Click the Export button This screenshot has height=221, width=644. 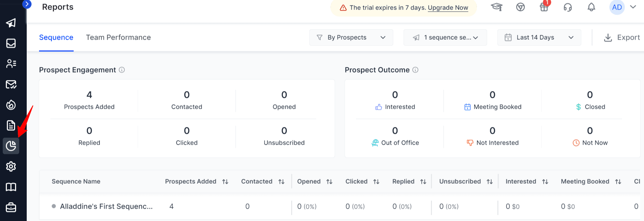pyautogui.click(x=621, y=37)
